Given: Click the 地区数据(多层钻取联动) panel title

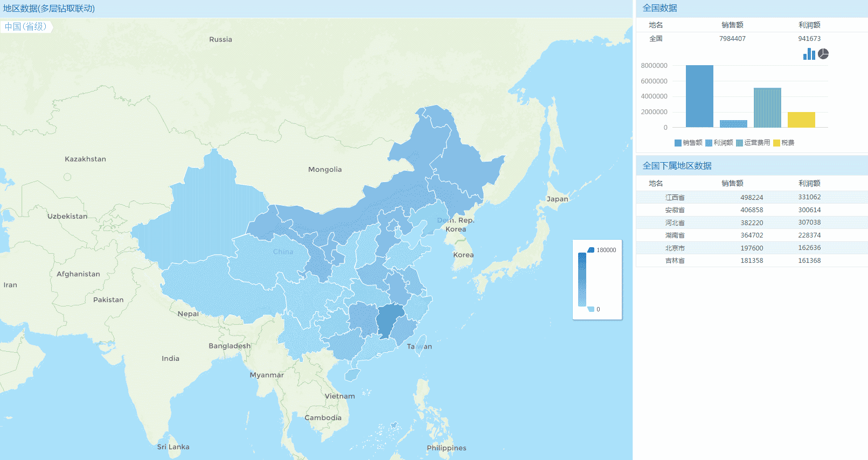Looking at the screenshot, I should tap(49, 9).
